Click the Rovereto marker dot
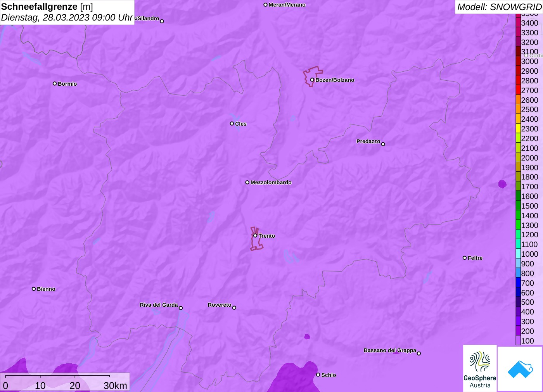The height and width of the screenshot is (392, 543). (234, 308)
